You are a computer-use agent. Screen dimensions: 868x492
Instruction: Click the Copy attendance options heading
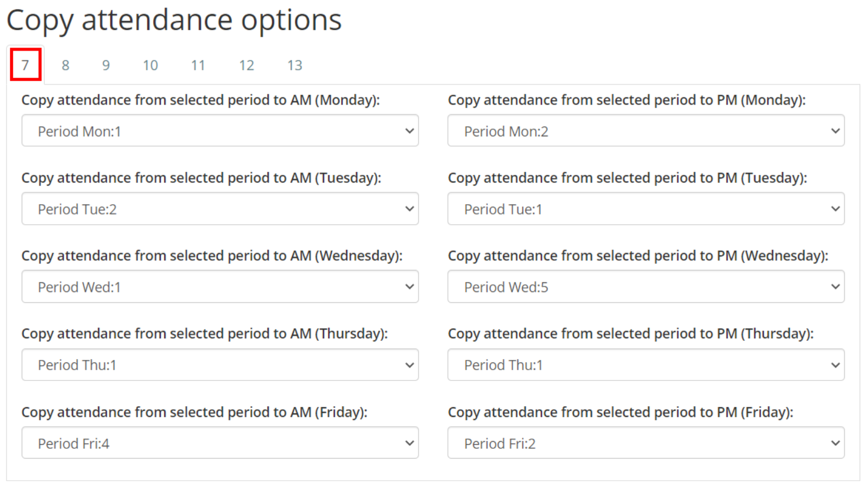[x=175, y=21]
